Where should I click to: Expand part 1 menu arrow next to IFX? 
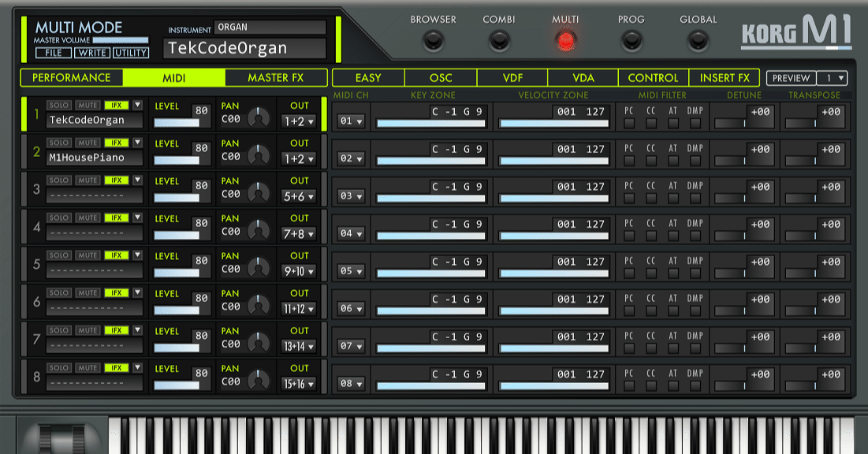pyautogui.click(x=138, y=105)
